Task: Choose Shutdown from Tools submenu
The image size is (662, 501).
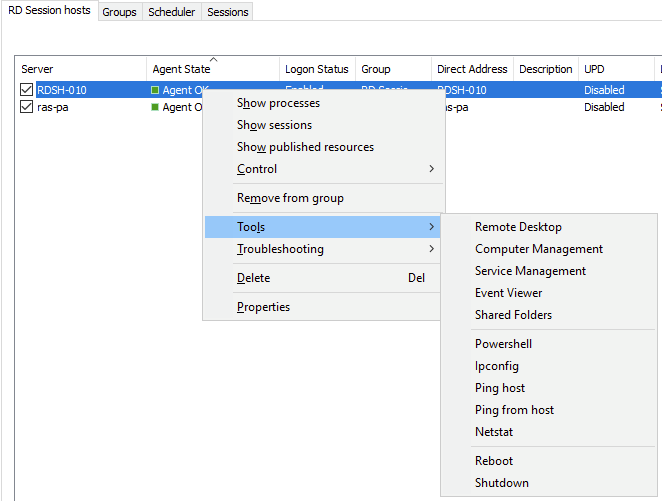Action: (549, 483)
